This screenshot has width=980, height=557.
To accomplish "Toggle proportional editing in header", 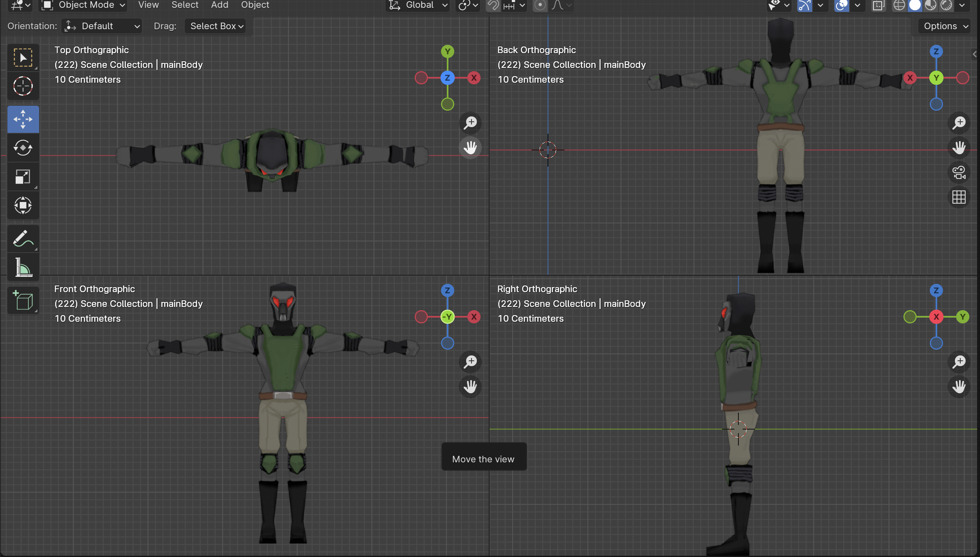I will [540, 5].
